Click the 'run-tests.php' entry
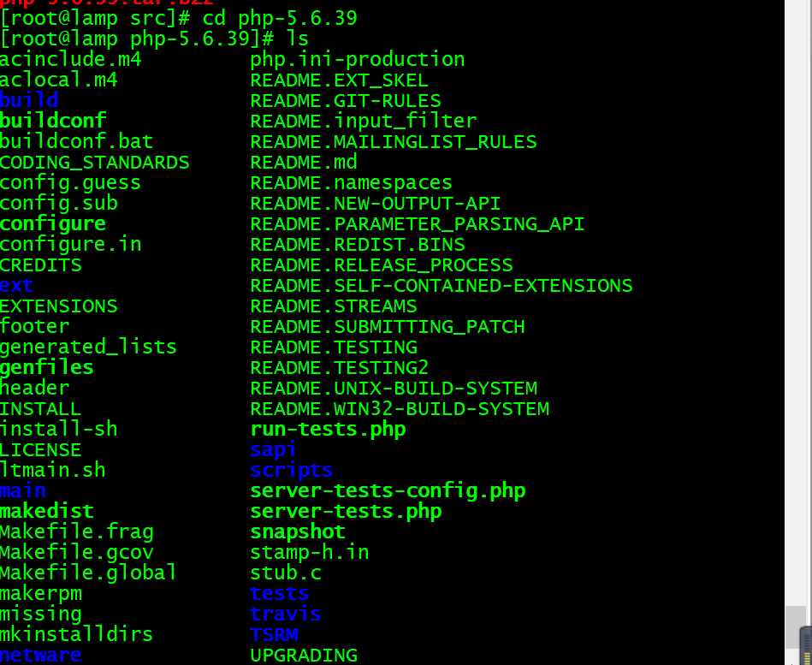The image size is (812, 665). coord(328,430)
